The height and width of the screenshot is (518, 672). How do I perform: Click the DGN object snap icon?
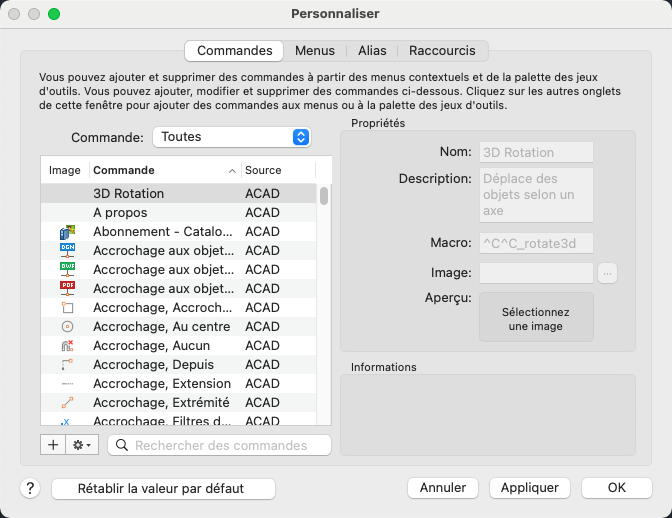click(x=67, y=251)
